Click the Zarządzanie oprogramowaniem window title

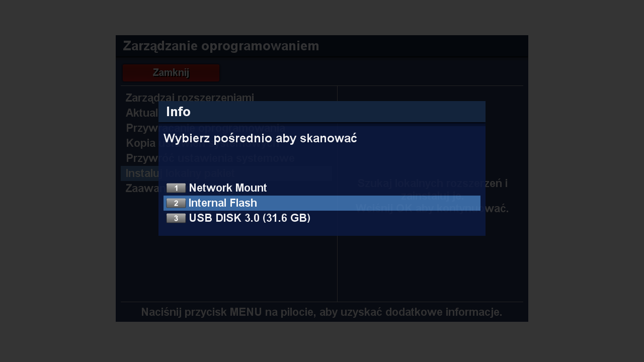(x=221, y=46)
